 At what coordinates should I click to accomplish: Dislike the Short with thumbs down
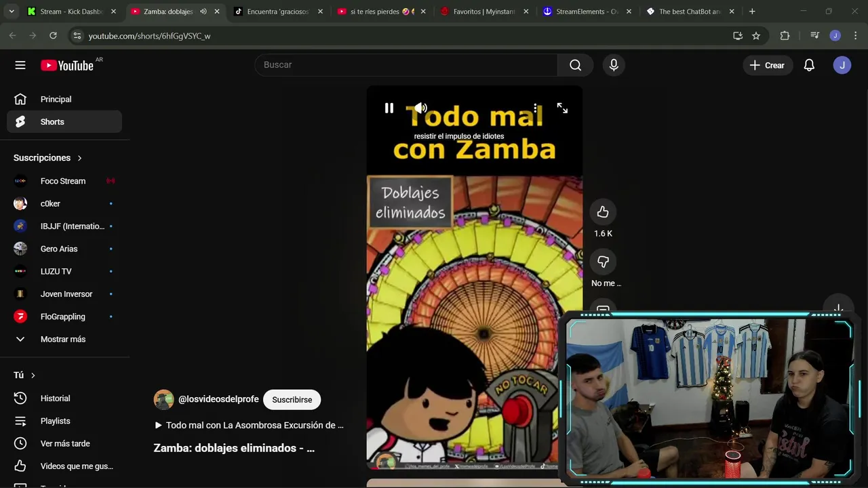coord(603,262)
